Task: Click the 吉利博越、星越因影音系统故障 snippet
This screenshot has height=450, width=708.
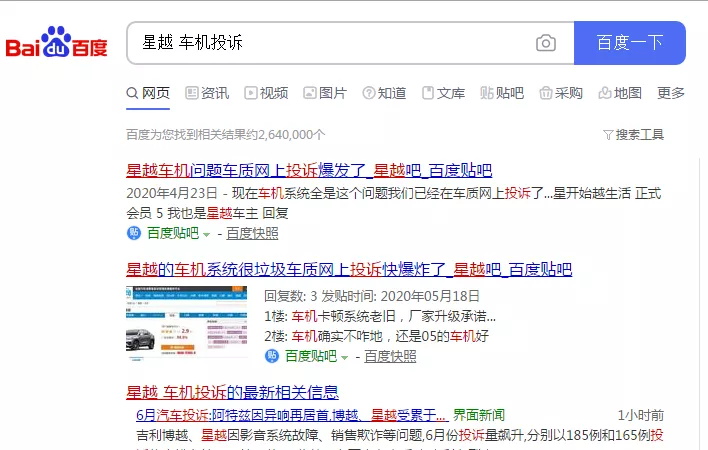Action: pos(400,436)
